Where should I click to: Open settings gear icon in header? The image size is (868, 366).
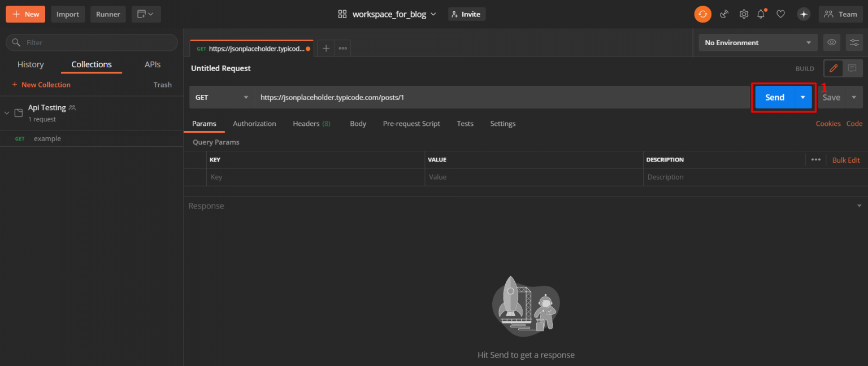pyautogui.click(x=744, y=14)
